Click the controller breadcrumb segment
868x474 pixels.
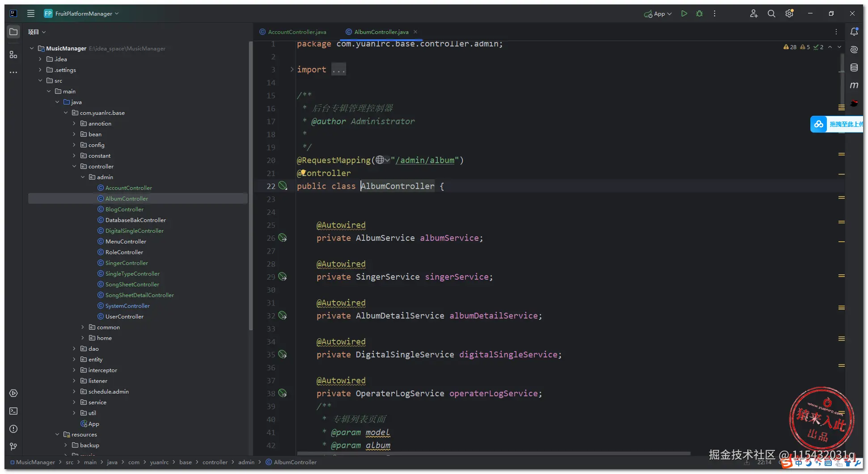pos(215,462)
